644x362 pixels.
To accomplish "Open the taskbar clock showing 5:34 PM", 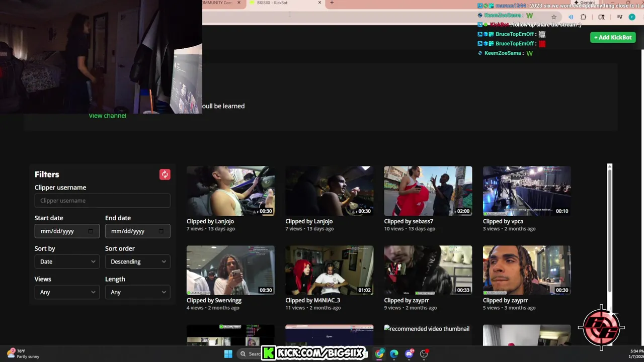I will pos(636,354).
